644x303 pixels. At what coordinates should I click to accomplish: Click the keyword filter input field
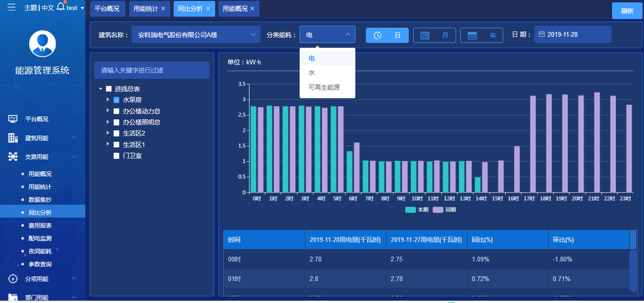(x=152, y=70)
